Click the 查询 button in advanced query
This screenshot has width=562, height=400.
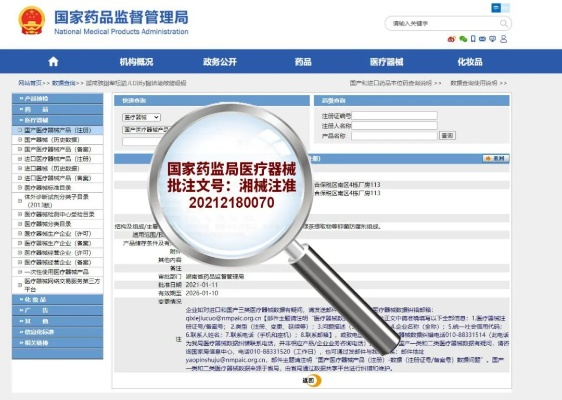coord(447,135)
